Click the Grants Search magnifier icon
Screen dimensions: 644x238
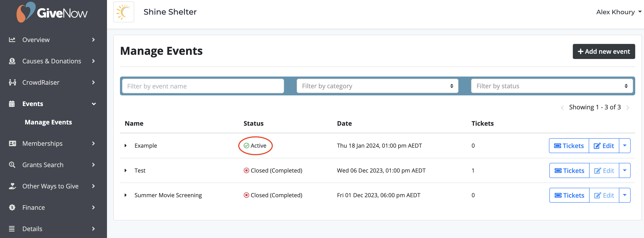tap(12, 165)
